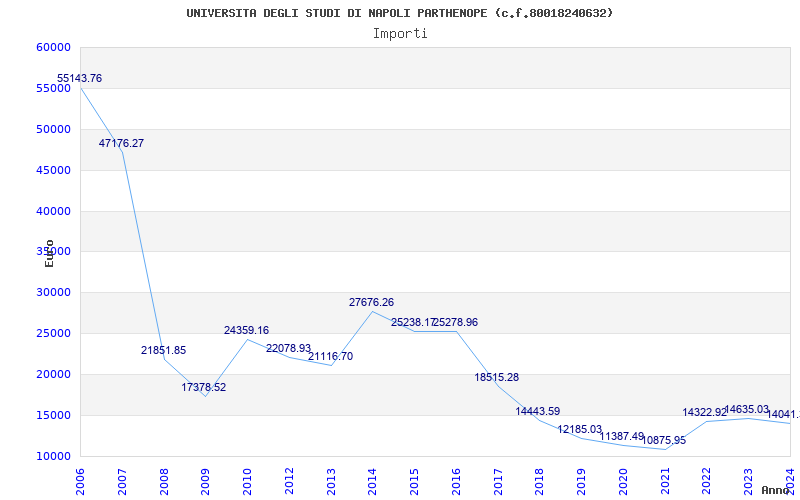Click the 2018 x-axis year label
800x500 pixels.
[x=540, y=482]
